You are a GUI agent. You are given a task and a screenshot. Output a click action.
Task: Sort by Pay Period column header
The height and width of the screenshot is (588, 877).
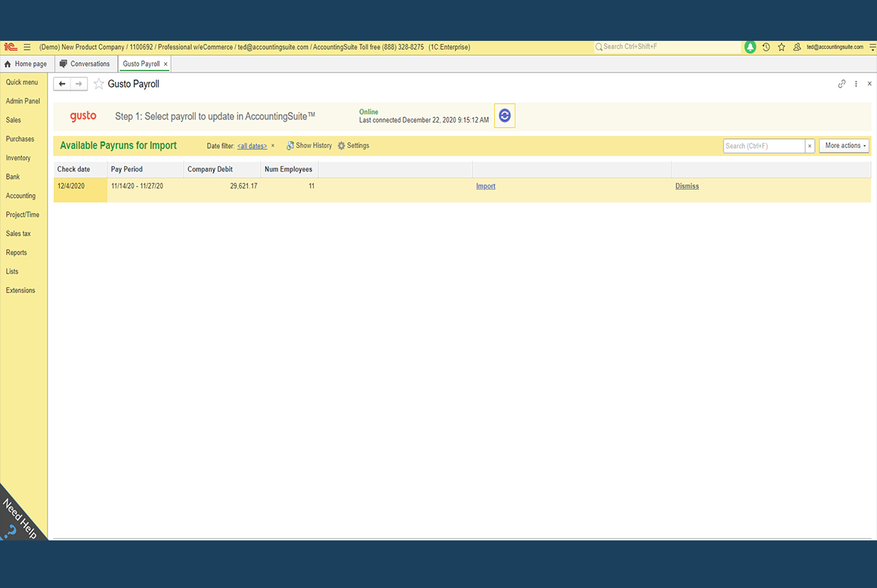click(x=145, y=169)
